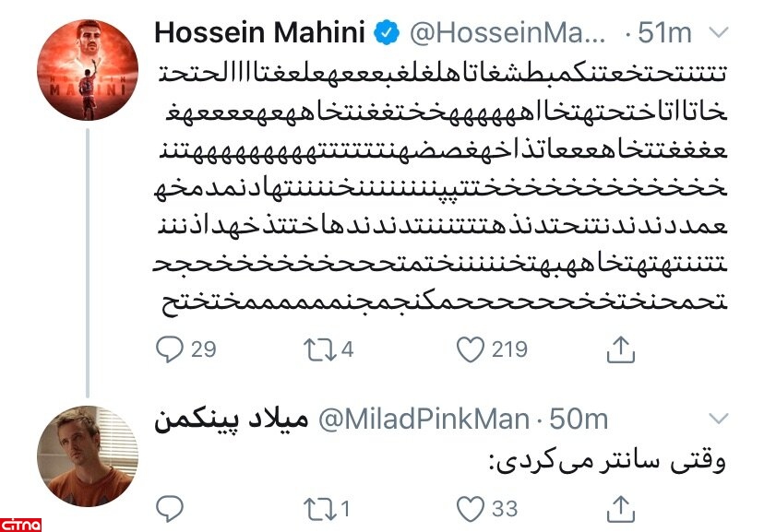Image resolution: width=764 pixels, height=532 pixels.
Task: Open the dropdown arrow on MiladPinkMan's tweet
Action: 717,420
